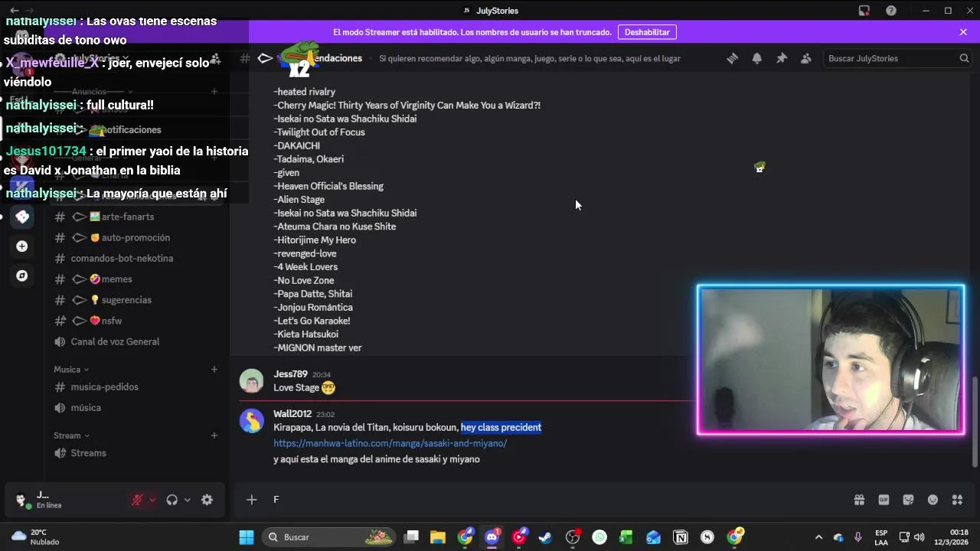The height and width of the screenshot is (551, 980).
Task: Open the Discord inbox icon
Action: click(864, 11)
